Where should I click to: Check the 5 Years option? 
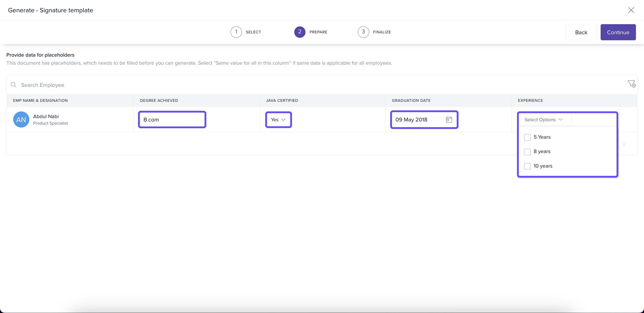pos(527,137)
